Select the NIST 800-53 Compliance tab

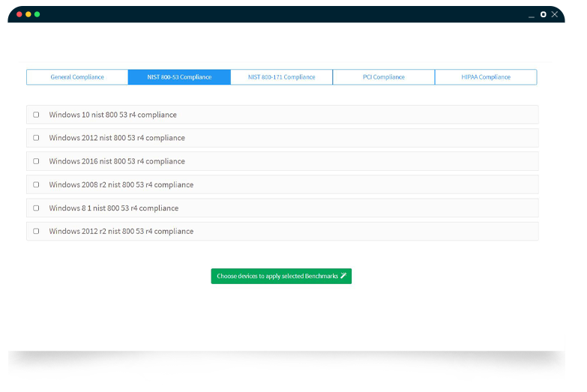pos(179,77)
